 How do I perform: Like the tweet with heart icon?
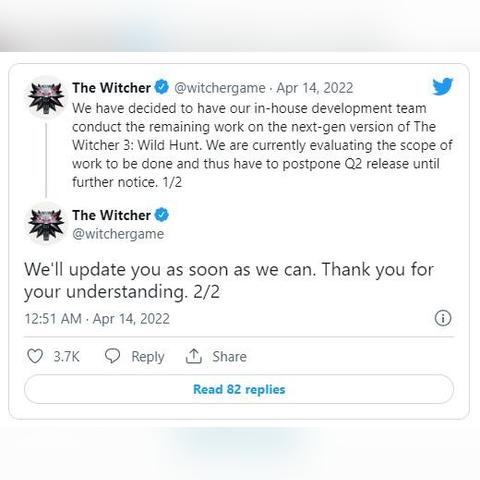[35, 356]
